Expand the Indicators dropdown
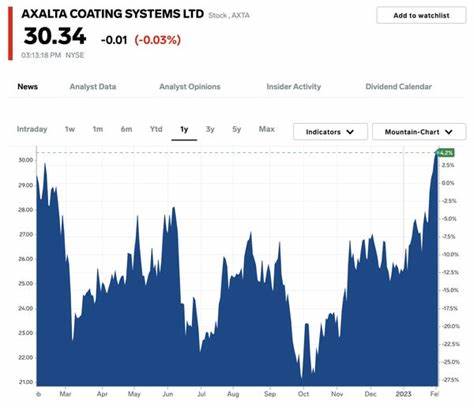The image size is (474, 410). (330, 132)
